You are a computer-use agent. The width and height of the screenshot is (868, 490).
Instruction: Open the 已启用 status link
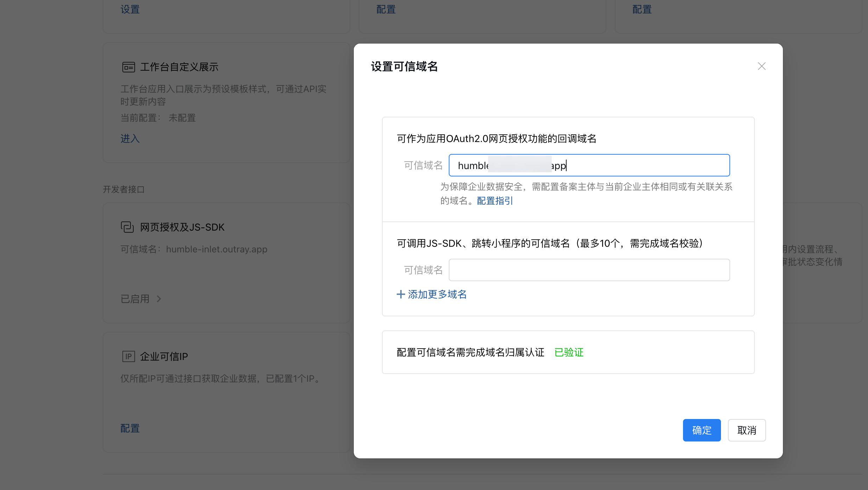(x=135, y=299)
